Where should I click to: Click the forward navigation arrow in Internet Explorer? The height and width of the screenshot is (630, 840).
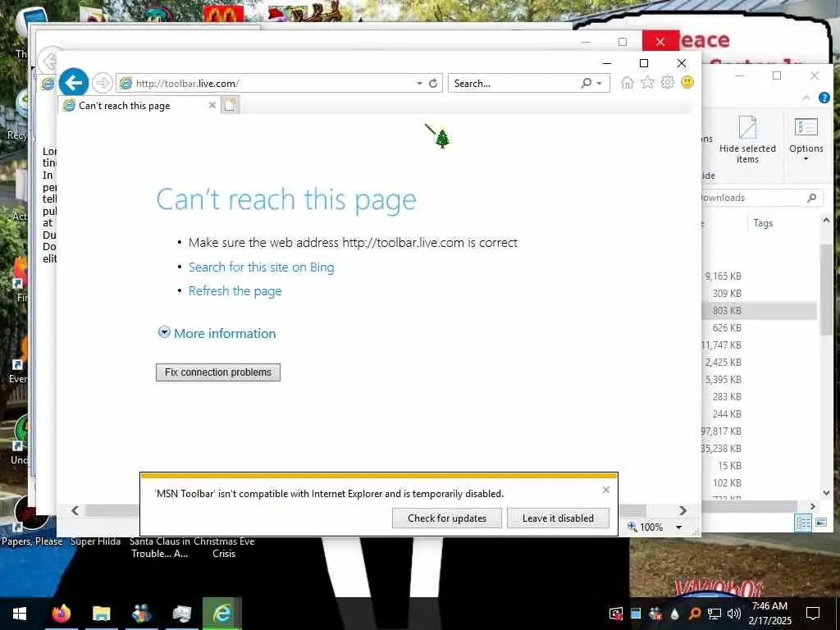pos(102,83)
